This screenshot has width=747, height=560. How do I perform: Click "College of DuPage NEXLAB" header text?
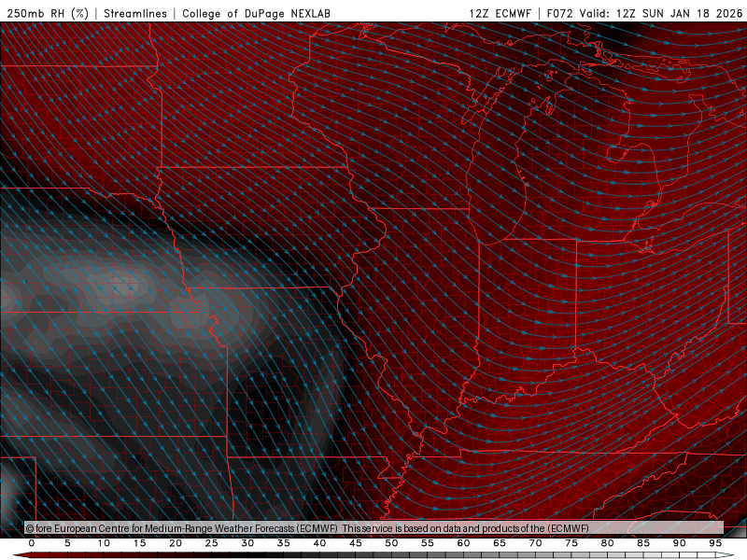coord(256,13)
